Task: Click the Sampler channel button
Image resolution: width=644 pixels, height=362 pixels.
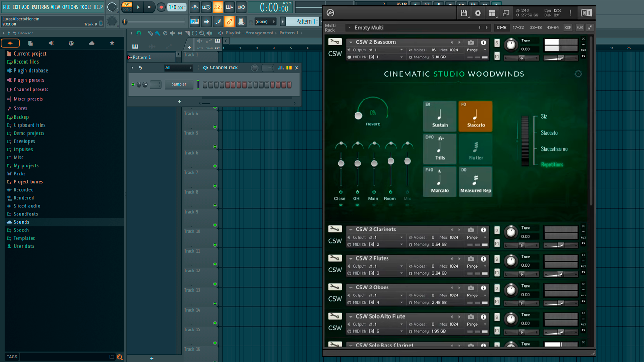Action: point(179,85)
